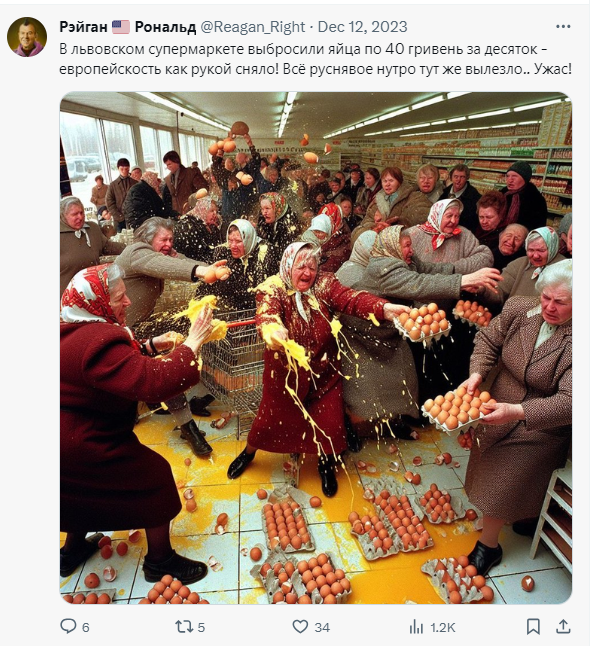Click second line of tweet text ending Ужас!
This screenshot has height=646, width=594.
[x=316, y=69]
